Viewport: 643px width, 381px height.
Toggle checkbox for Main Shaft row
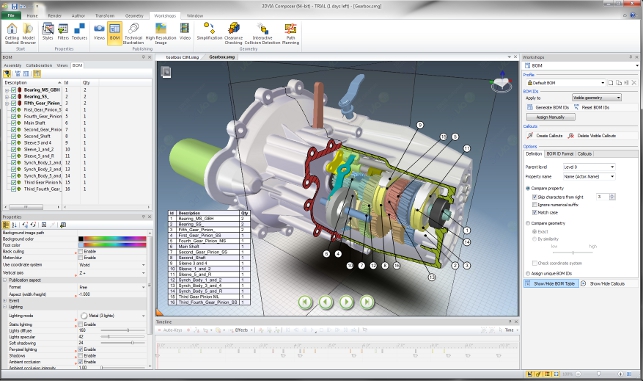(x=14, y=123)
